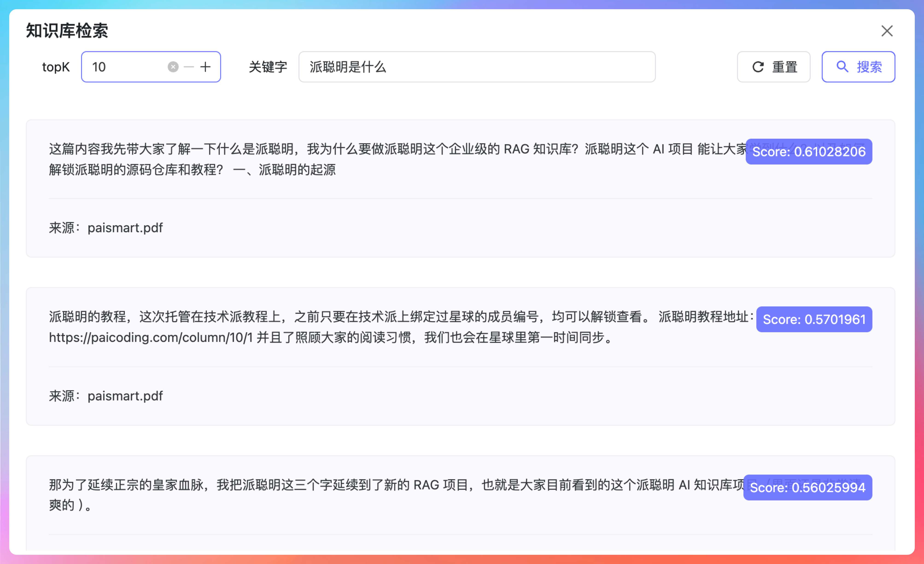This screenshot has width=924, height=564.
Task: Decrease topK with the minus stepper
Action: (x=189, y=67)
